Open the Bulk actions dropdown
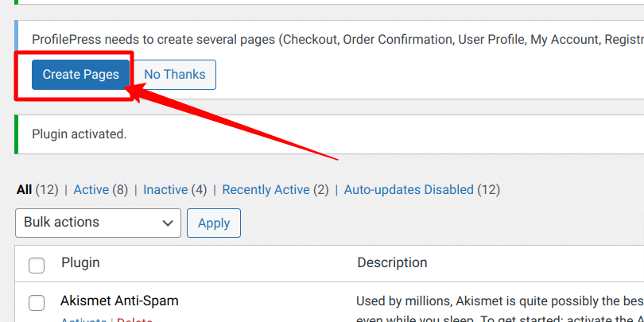644x322 pixels. [x=98, y=223]
